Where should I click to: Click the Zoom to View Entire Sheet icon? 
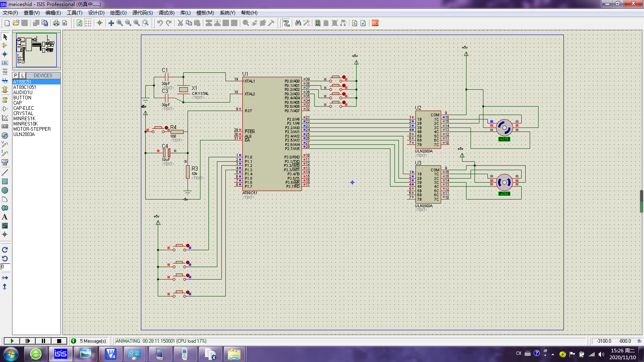[x=137, y=23]
